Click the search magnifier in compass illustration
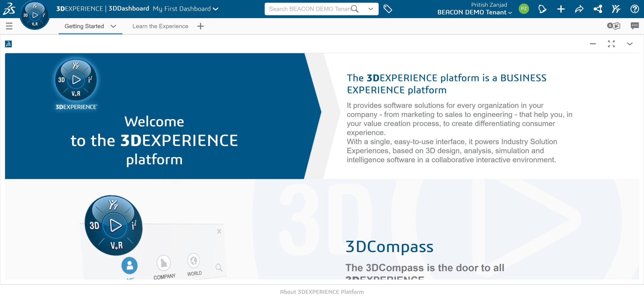This screenshot has width=644, height=299. [x=219, y=268]
